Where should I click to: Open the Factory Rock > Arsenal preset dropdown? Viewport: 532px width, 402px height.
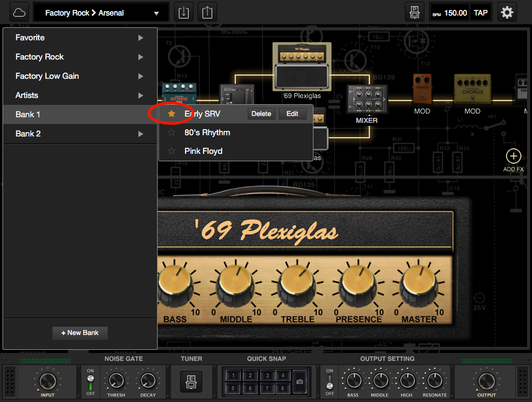101,13
